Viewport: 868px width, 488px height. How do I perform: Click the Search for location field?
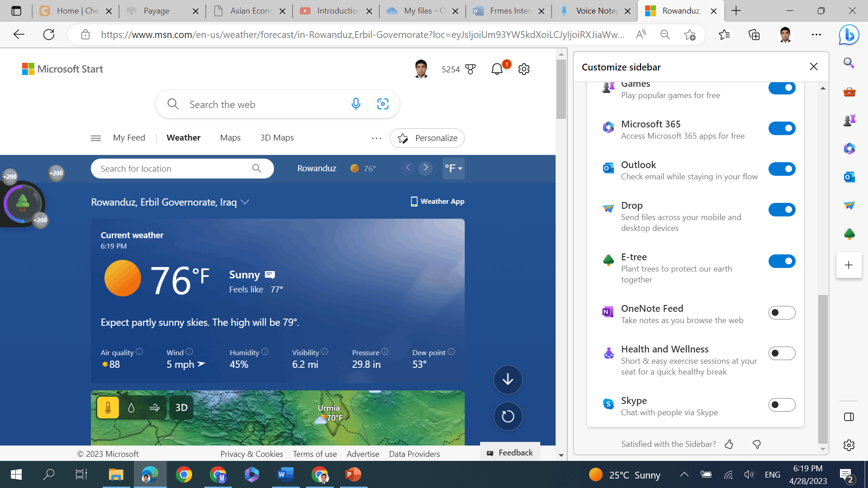172,168
